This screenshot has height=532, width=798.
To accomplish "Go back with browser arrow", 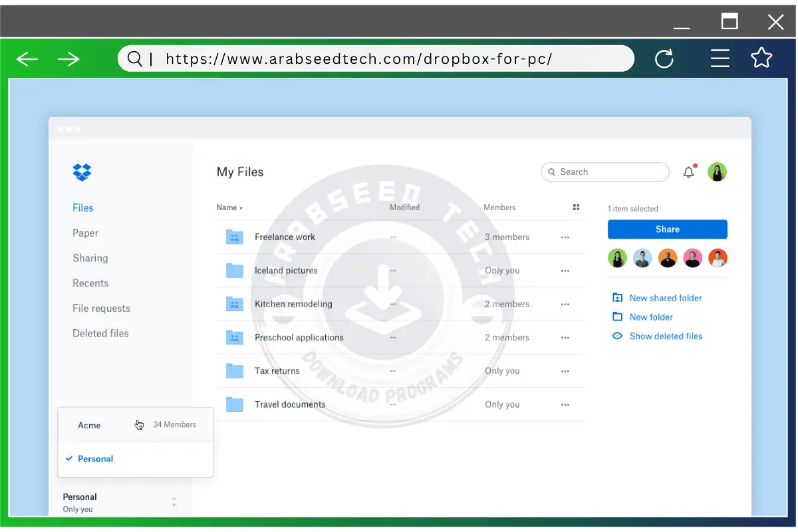I will pyautogui.click(x=27, y=59).
